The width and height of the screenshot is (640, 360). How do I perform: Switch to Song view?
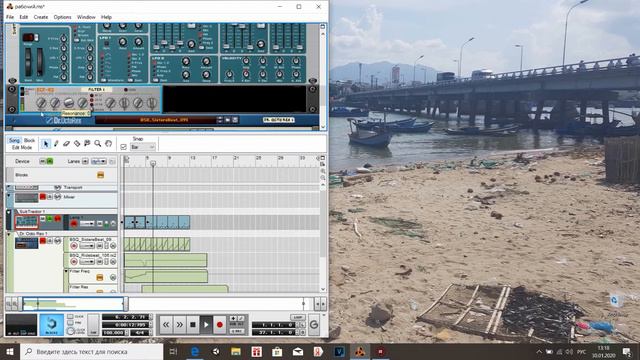pyautogui.click(x=15, y=140)
